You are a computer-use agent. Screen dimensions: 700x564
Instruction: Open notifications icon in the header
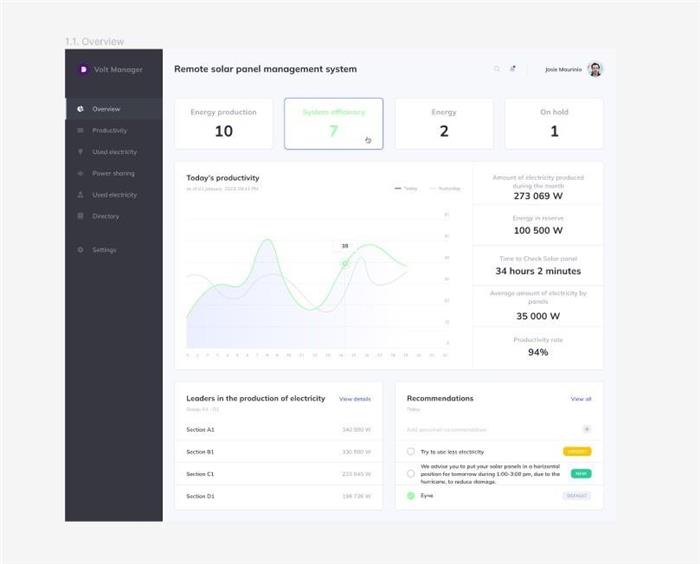(x=513, y=69)
